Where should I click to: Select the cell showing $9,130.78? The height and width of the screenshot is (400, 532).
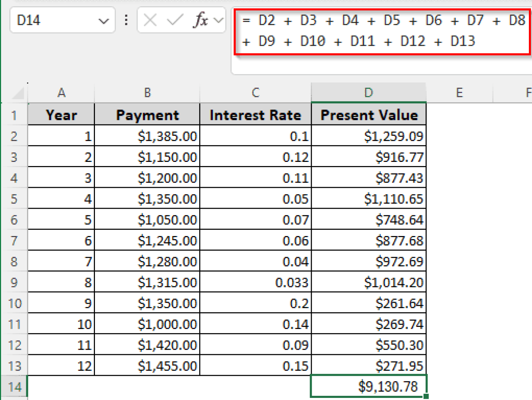point(368,387)
